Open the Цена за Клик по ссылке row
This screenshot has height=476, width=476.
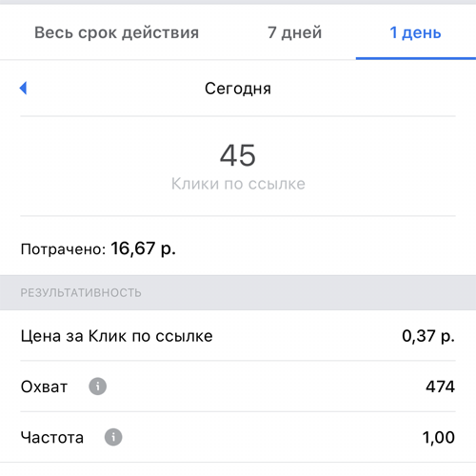coord(238,336)
